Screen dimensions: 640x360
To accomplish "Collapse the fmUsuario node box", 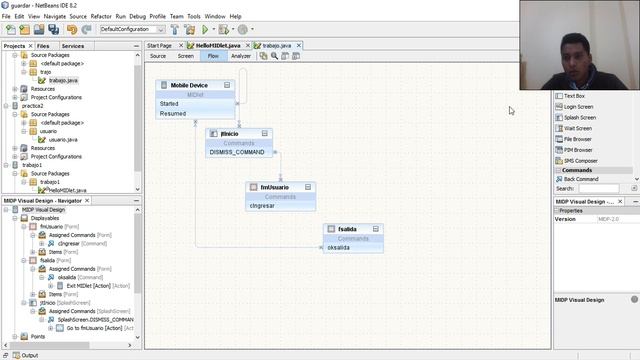I will click(308, 187).
